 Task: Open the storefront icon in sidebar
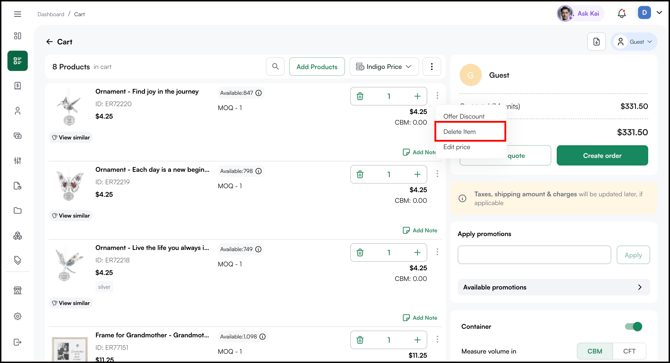pos(18,291)
